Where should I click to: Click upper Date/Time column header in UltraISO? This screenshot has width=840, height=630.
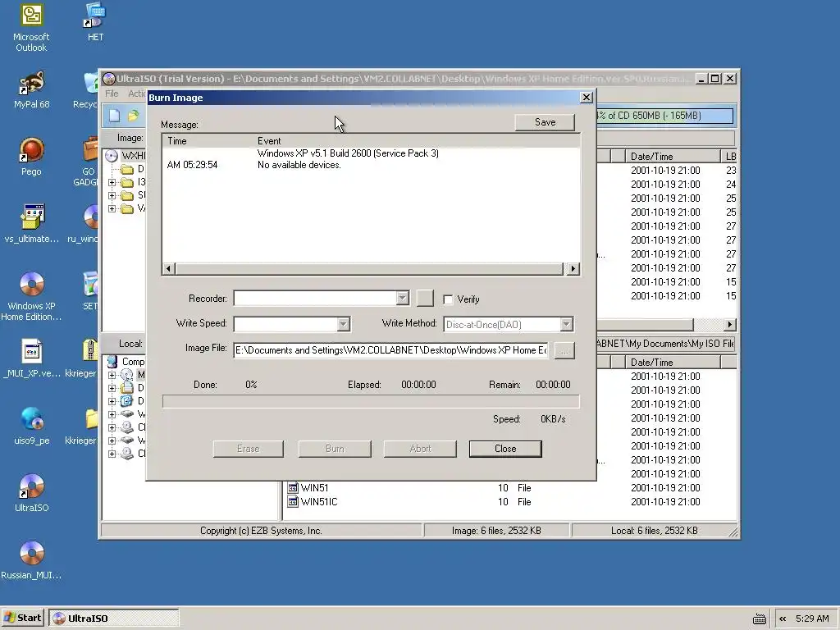click(673, 157)
